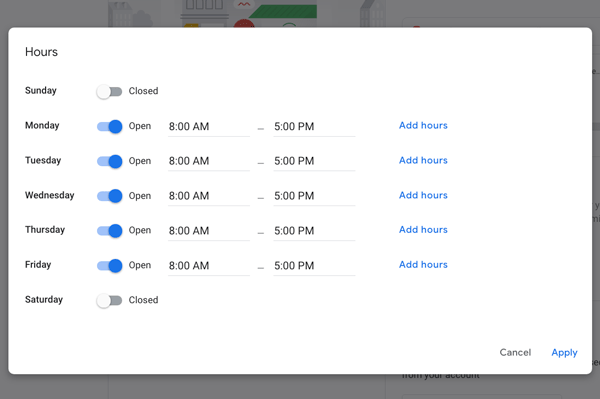
Task: Add hours for Thursday
Action: click(423, 230)
